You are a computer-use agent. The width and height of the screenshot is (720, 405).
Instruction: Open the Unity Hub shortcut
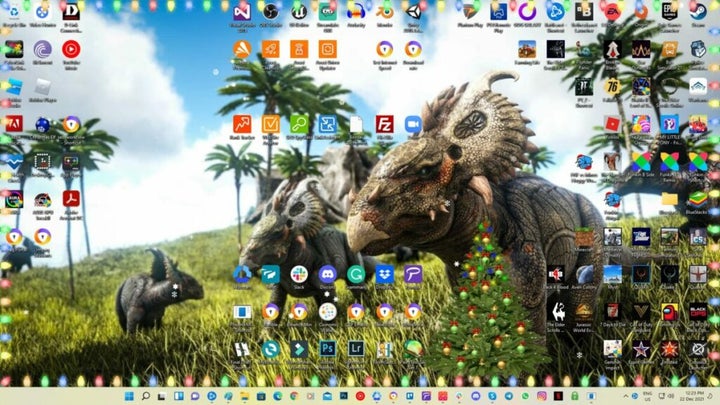(413, 11)
